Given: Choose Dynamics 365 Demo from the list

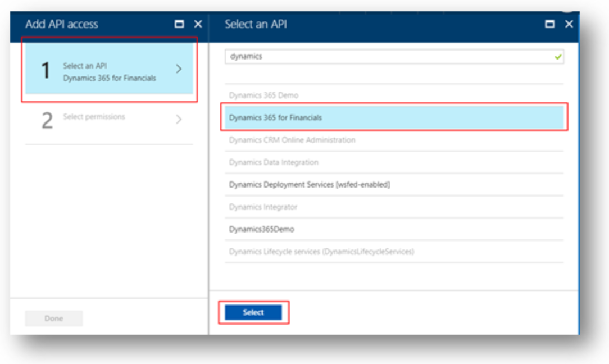Looking at the screenshot, I should point(394,95).
